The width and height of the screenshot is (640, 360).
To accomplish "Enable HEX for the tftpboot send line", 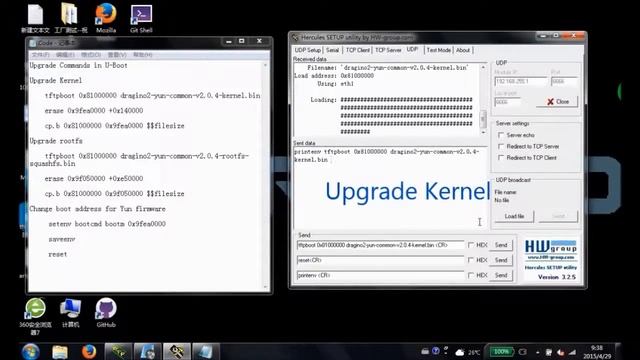I will pyautogui.click(x=471, y=245).
